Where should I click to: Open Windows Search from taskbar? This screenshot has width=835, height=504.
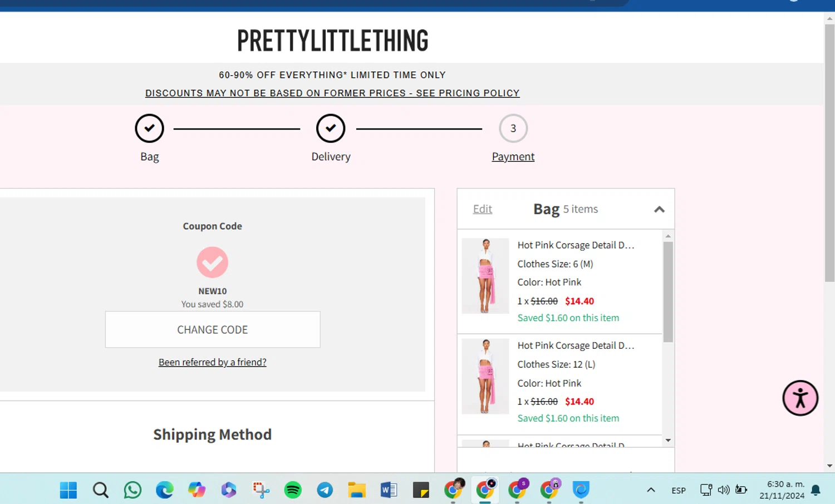[x=100, y=490]
